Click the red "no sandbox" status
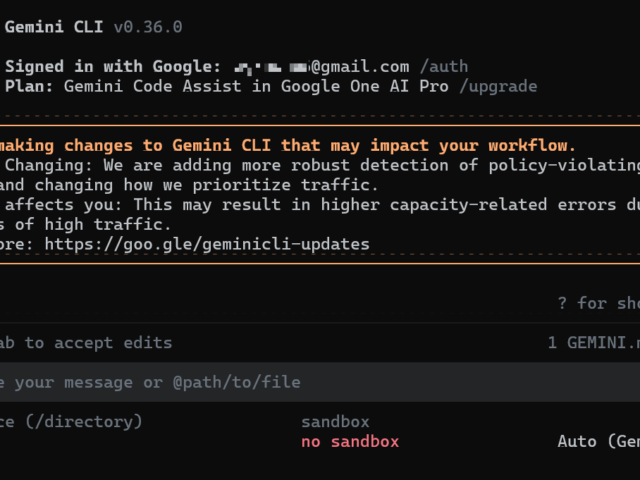This screenshot has width=640, height=480. [350, 441]
